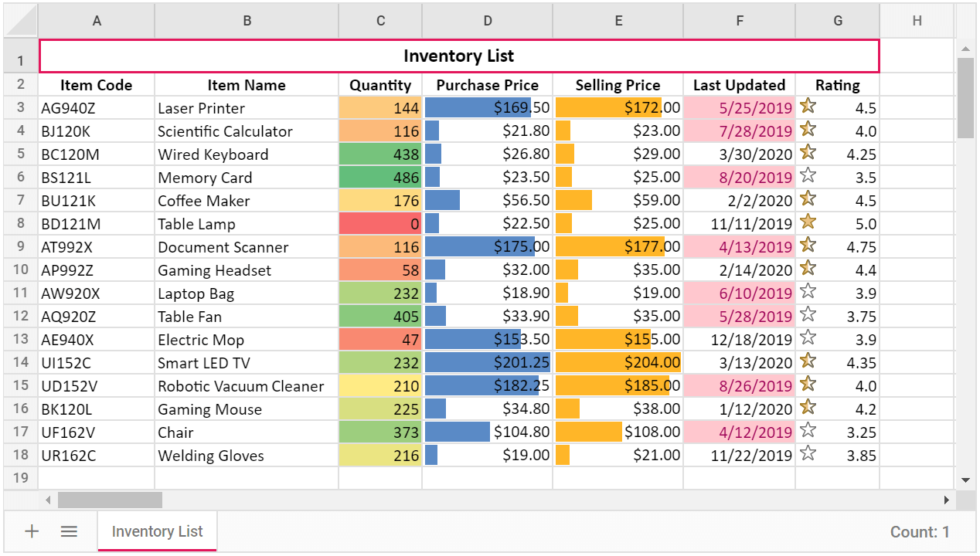Viewport: 980px width, 556px height.
Task: Click the star rating icon for Laser Printer
Action: point(808,106)
